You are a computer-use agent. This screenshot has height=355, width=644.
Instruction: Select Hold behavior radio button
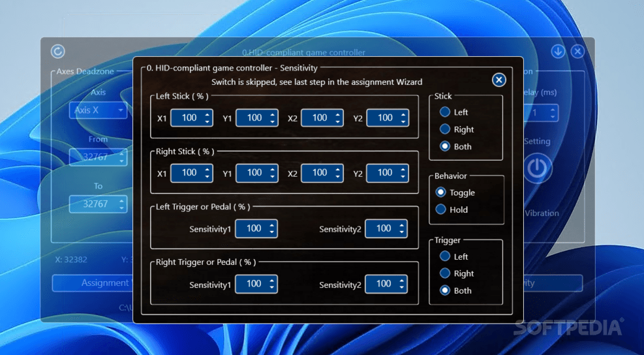click(440, 209)
